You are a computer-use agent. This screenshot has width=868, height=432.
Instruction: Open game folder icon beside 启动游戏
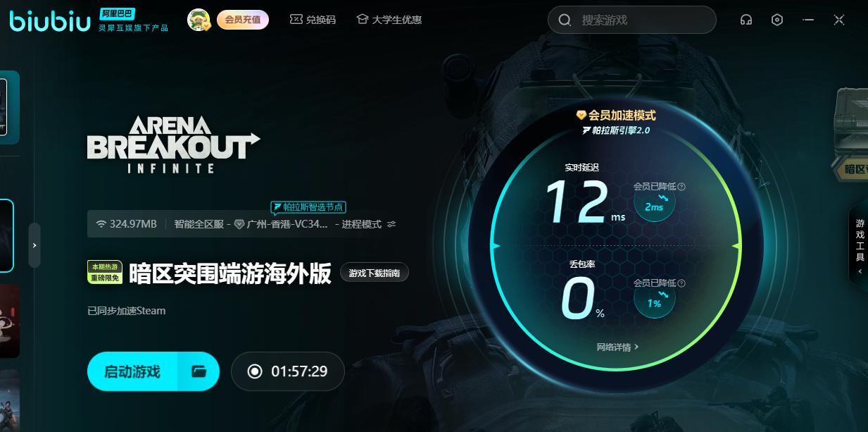199,371
